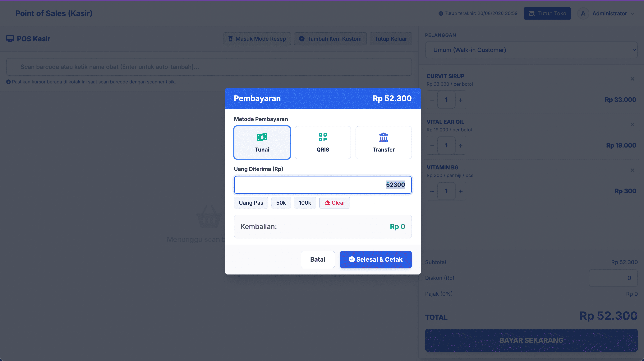Screen dimensions: 644x361
Task: Decrease VITAL EAR OIL quantity
Action: click(x=432, y=145)
